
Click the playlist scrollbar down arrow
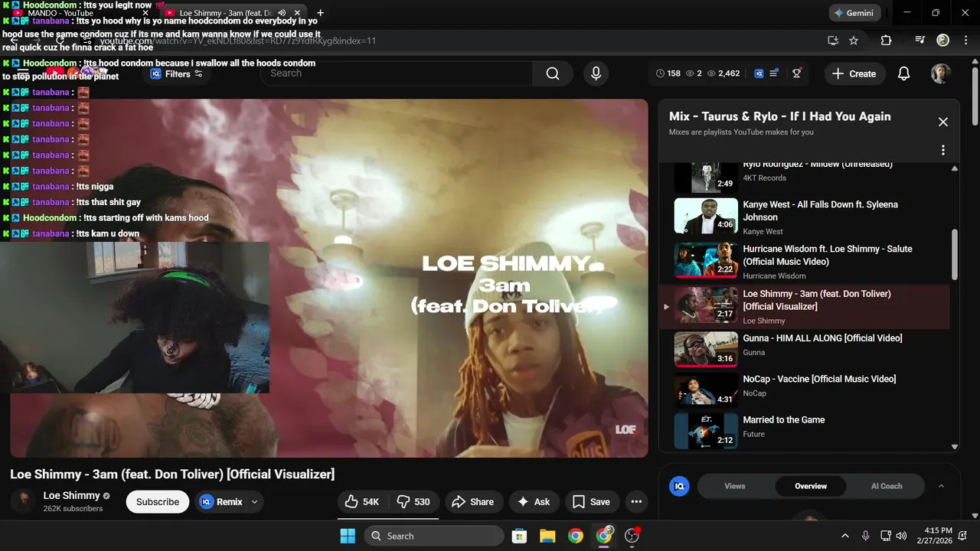click(955, 447)
